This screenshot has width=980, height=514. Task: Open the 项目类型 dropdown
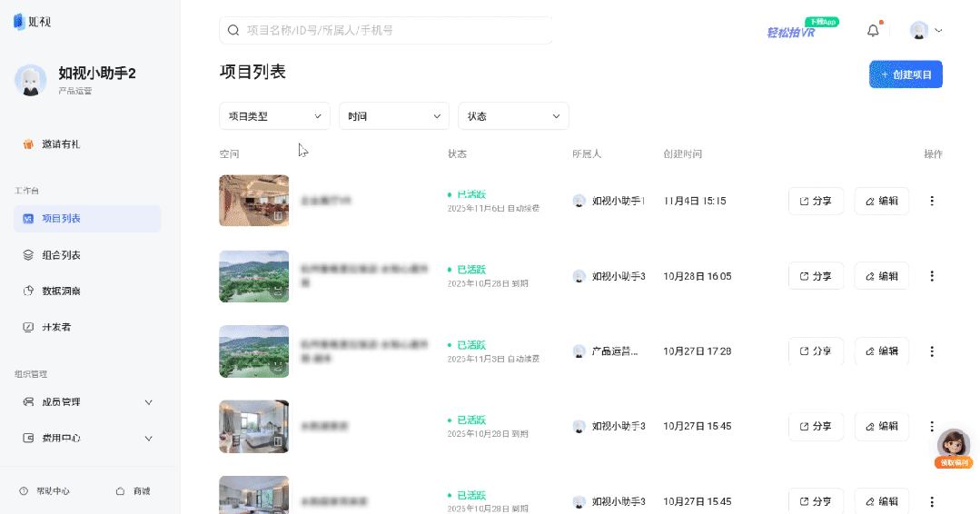pos(274,116)
